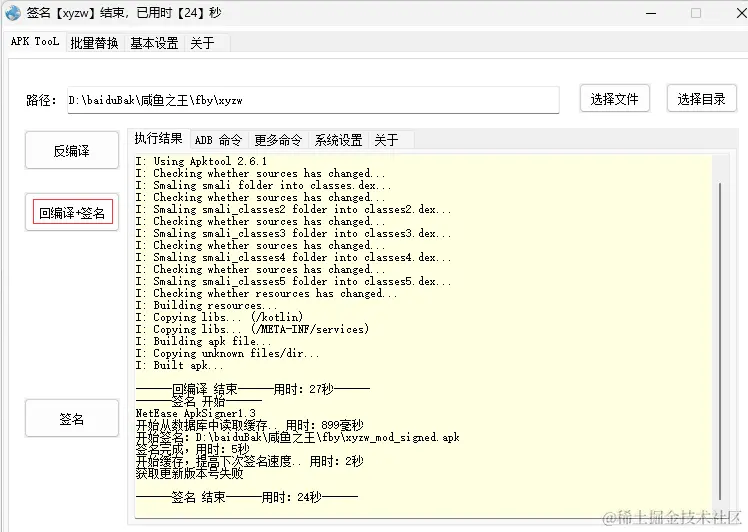748x532 pixels.
Task: Open the 系统设置 tab
Action: point(338,140)
